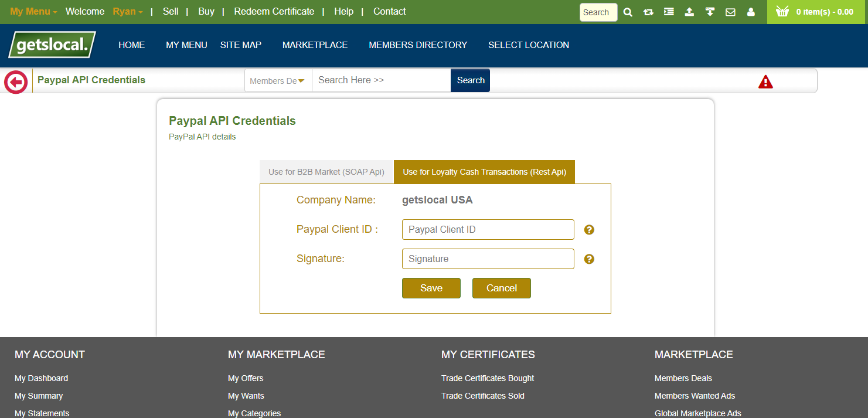Open the shopping basket icon
This screenshot has height=418, width=868.
point(782,11)
